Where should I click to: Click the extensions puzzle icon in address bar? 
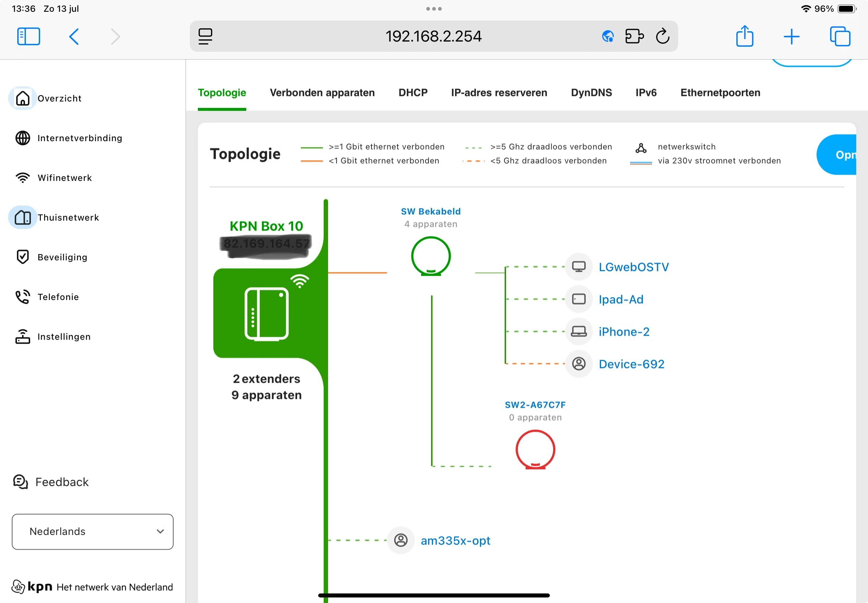[634, 37]
